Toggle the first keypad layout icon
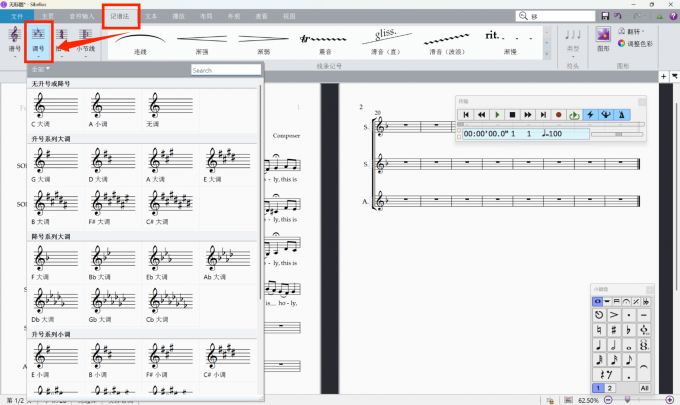Image resolution: width=680 pixels, height=405 pixels. pyautogui.click(x=598, y=301)
